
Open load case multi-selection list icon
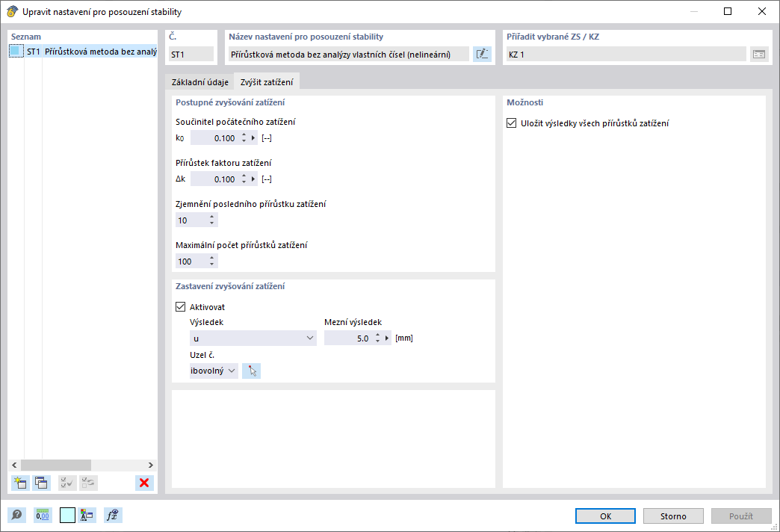pyautogui.click(x=759, y=53)
